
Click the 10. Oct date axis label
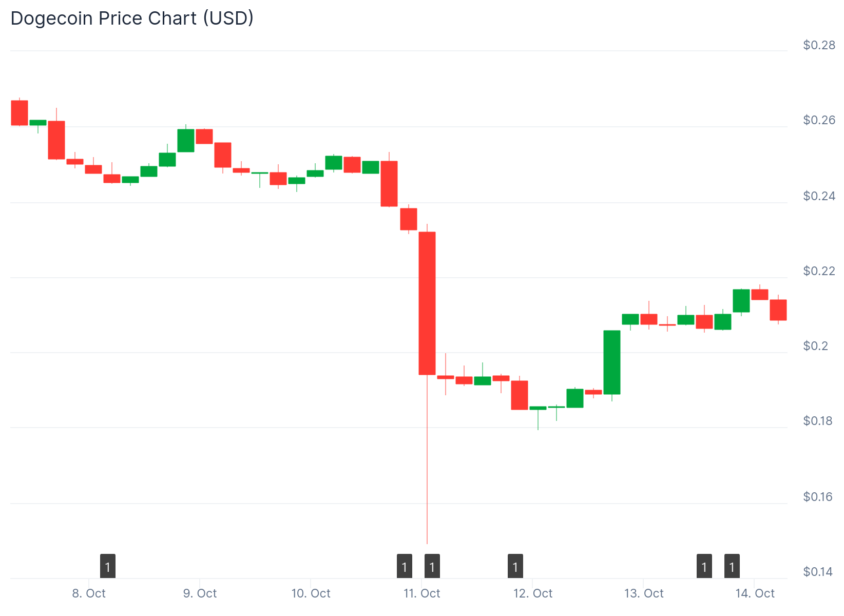[311, 593]
